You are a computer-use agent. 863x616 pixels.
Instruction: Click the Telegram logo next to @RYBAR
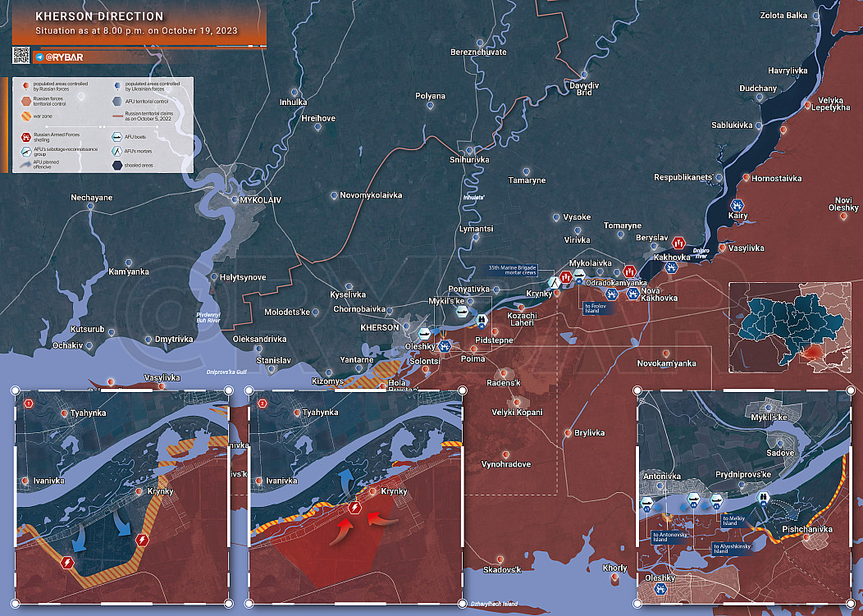coord(39,57)
